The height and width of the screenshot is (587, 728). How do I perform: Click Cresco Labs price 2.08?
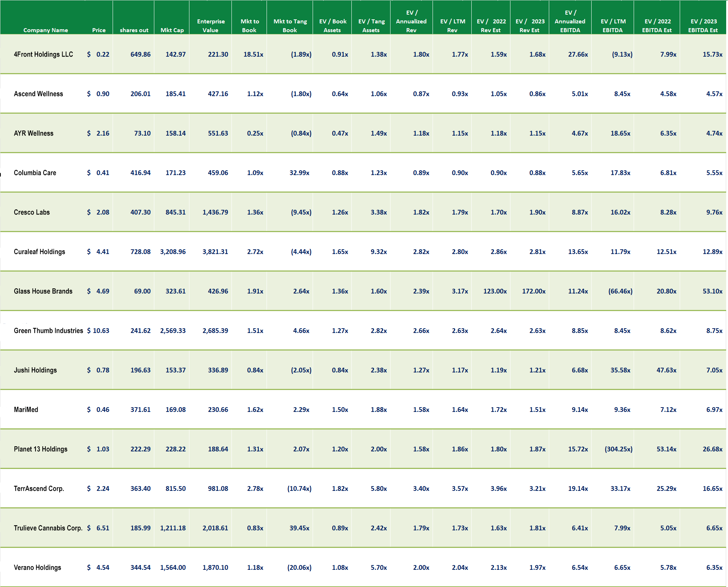pyautogui.click(x=103, y=212)
